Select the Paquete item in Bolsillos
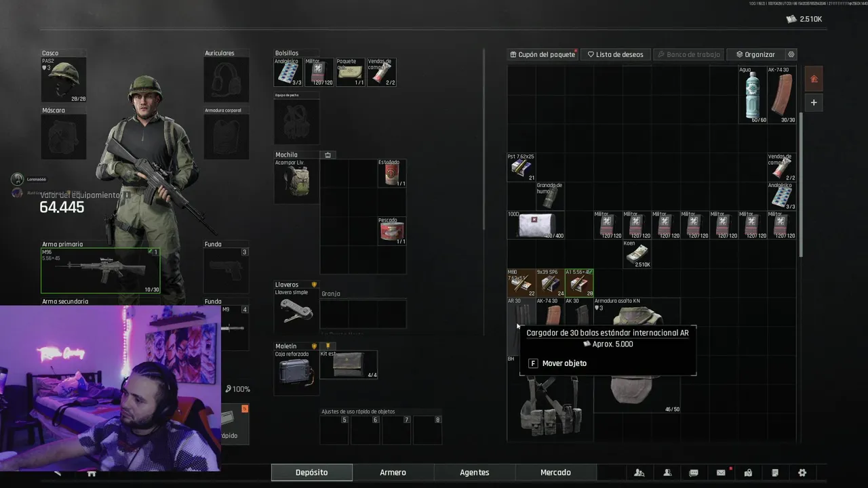 coord(351,73)
